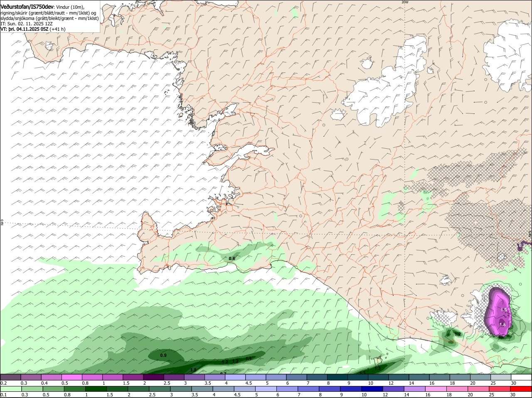
Task: Click the 1.6 value inside the purple snow area
Action: coord(504,310)
